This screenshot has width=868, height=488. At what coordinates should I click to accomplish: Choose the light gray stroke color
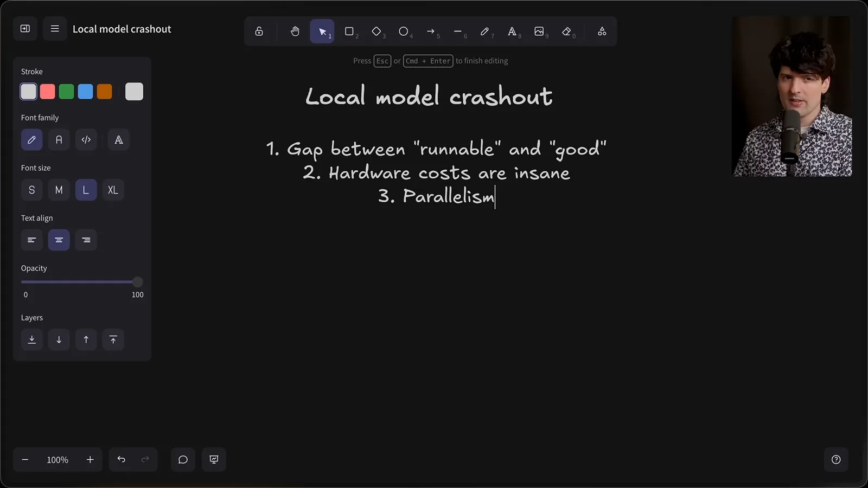pyautogui.click(x=29, y=92)
